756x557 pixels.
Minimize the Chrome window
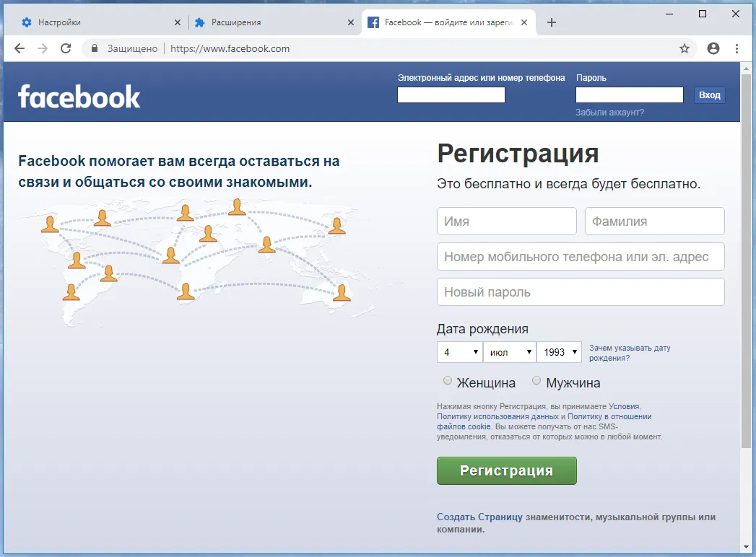point(669,14)
